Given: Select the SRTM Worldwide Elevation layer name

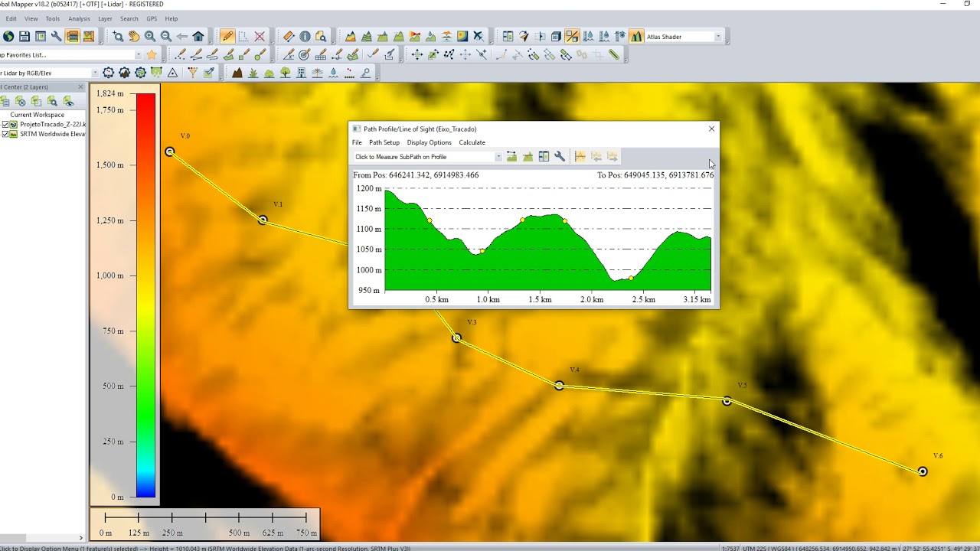Looking at the screenshot, I should pyautogui.click(x=52, y=134).
